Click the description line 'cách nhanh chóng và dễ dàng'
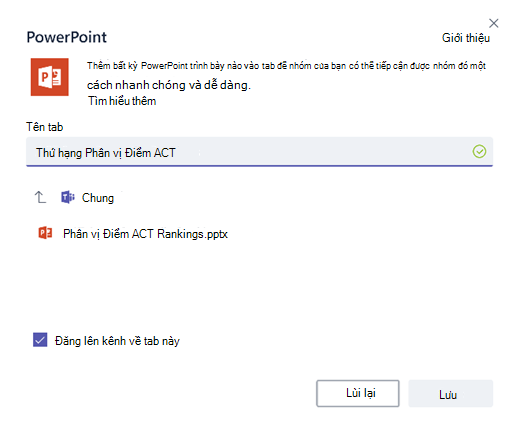This screenshot has height=434, width=520. click(169, 85)
